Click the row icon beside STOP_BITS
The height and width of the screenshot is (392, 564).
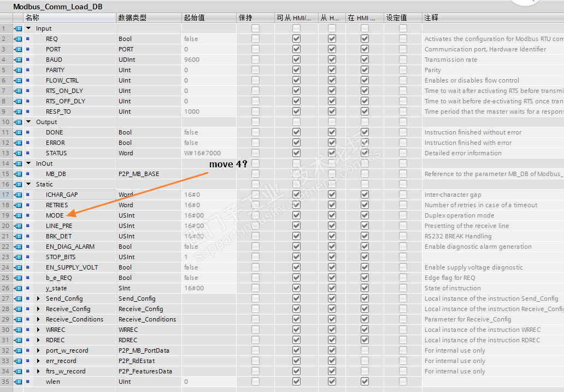[18, 258]
